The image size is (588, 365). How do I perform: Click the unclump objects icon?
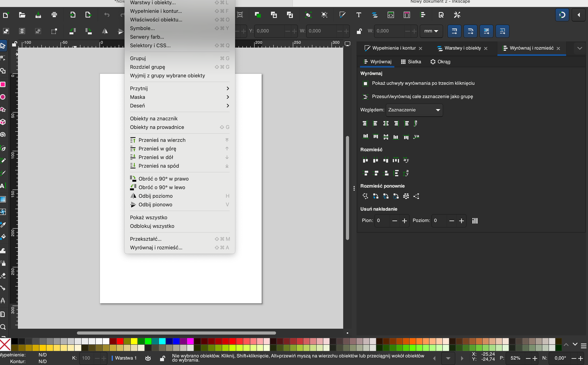[406, 196]
